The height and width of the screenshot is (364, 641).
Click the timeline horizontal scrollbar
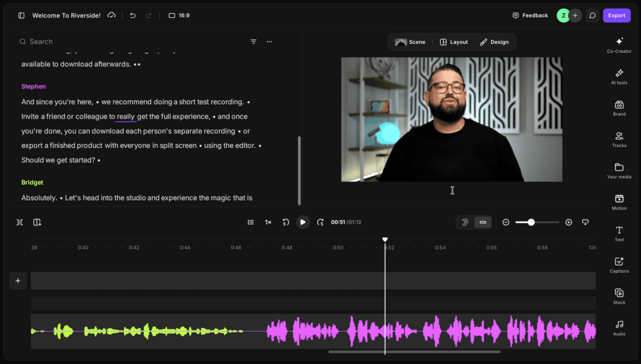click(x=414, y=352)
